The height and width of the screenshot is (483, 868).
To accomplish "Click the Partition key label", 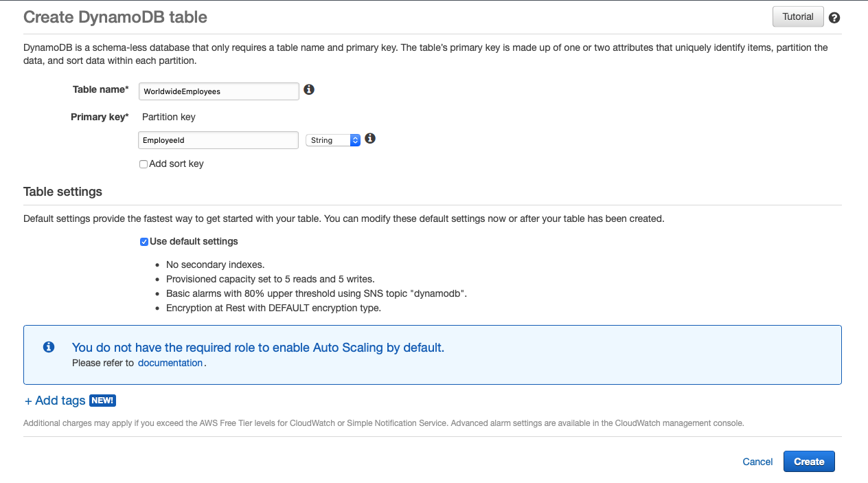I will coord(169,117).
